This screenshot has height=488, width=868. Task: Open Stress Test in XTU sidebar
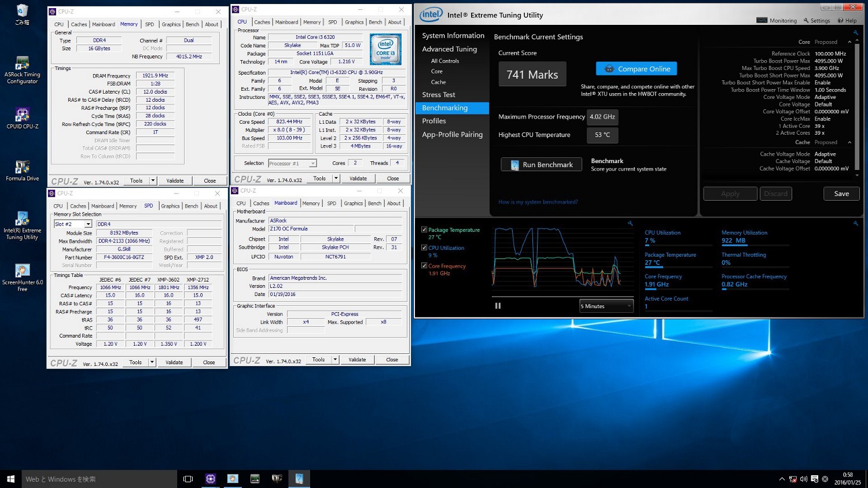coord(439,94)
